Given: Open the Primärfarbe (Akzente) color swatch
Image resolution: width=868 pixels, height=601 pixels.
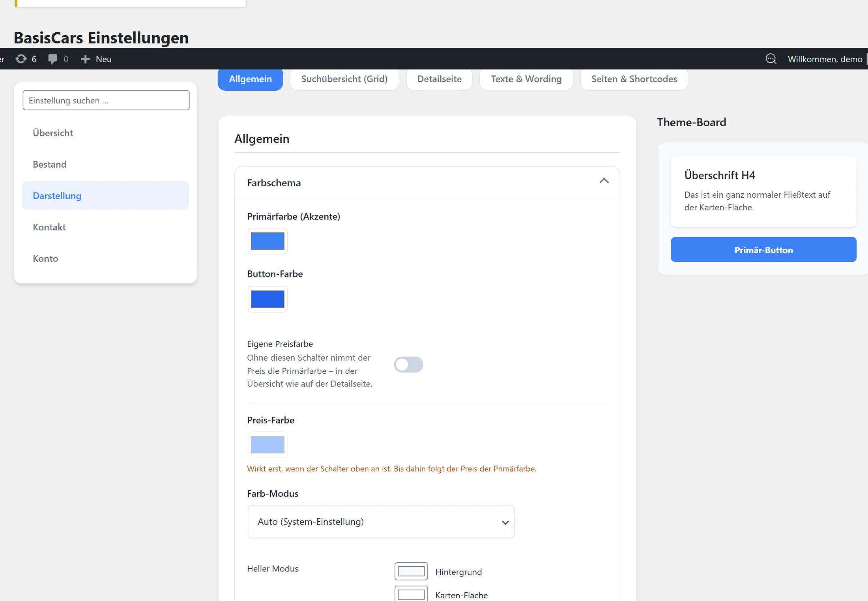Looking at the screenshot, I should tap(268, 241).
